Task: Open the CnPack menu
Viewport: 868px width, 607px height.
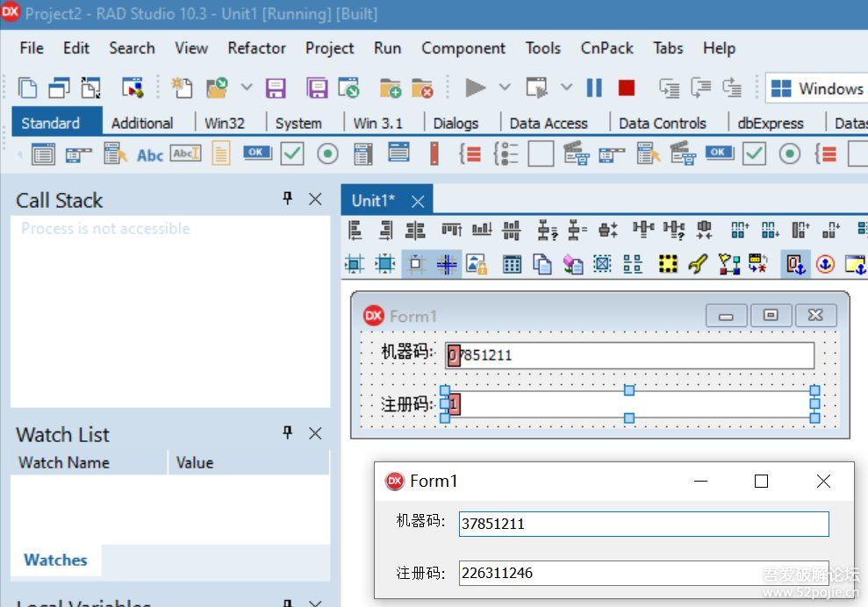Action: 606,48
